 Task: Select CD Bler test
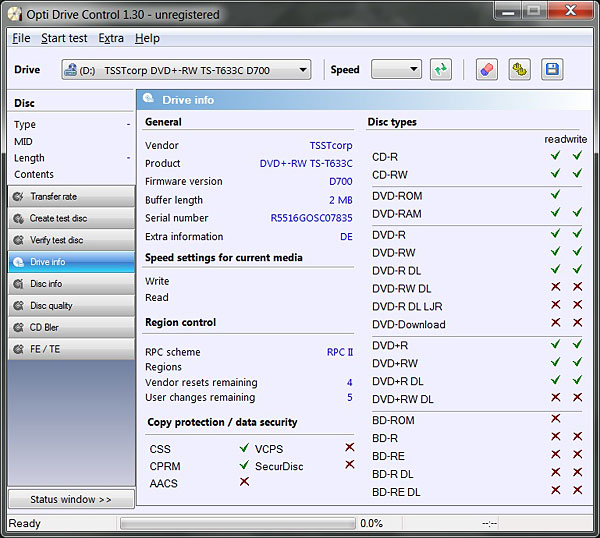click(71, 328)
